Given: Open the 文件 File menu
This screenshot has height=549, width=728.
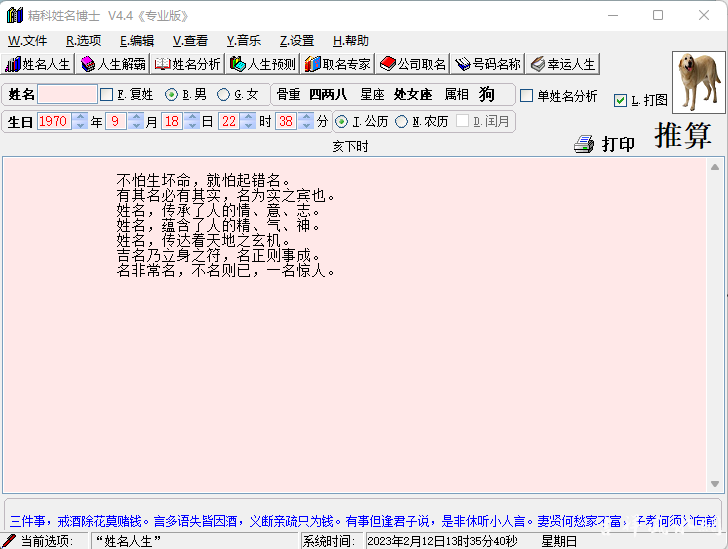Looking at the screenshot, I should click(27, 41).
